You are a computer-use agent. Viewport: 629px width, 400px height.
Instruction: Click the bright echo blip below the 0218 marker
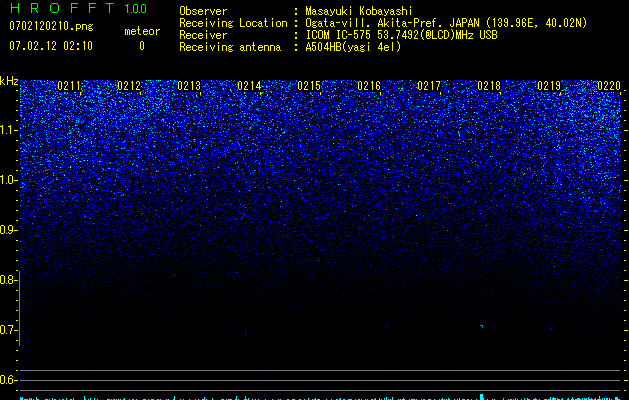click(x=481, y=327)
